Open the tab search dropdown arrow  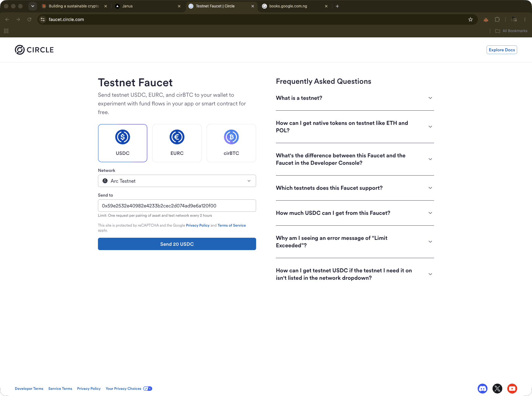(33, 6)
